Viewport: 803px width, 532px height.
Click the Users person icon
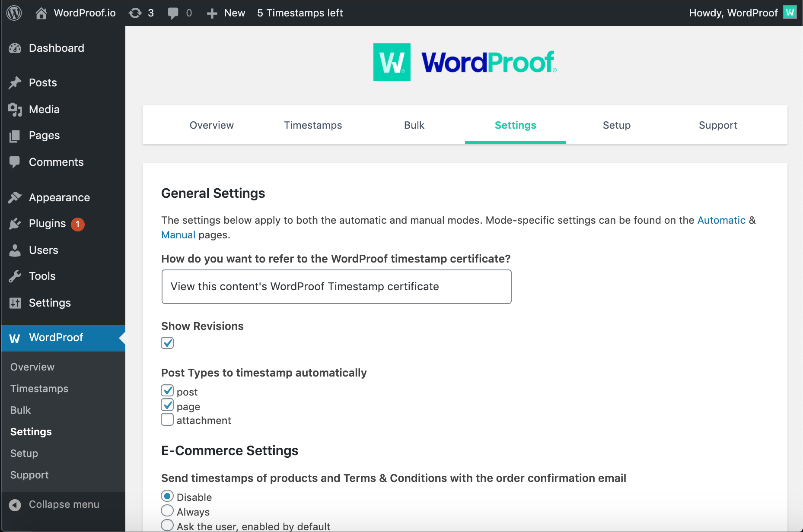[x=15, y=250]
